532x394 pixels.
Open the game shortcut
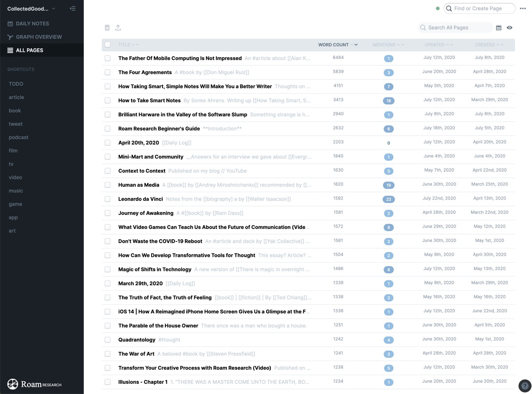click(x=16, y=204)
